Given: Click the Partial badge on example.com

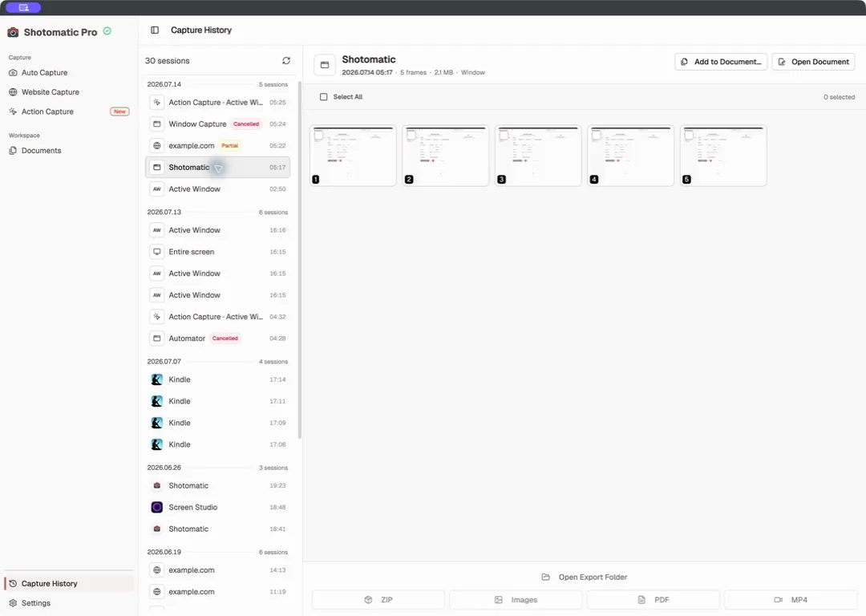Looking at the screenshot, I should tap(230, 146).
